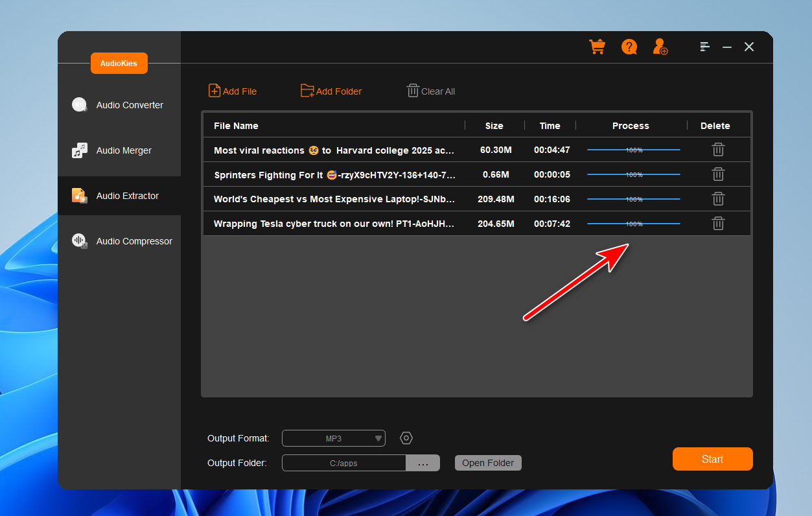
Task: Delete the Sprinters Fighting For It file
Action: point(718,174)
